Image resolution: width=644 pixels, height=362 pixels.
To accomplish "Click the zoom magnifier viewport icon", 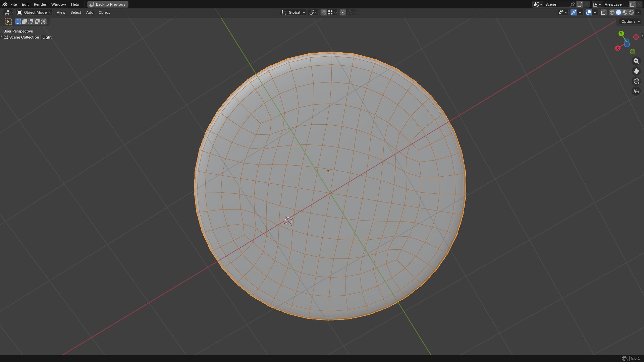I will click(636, 61).
